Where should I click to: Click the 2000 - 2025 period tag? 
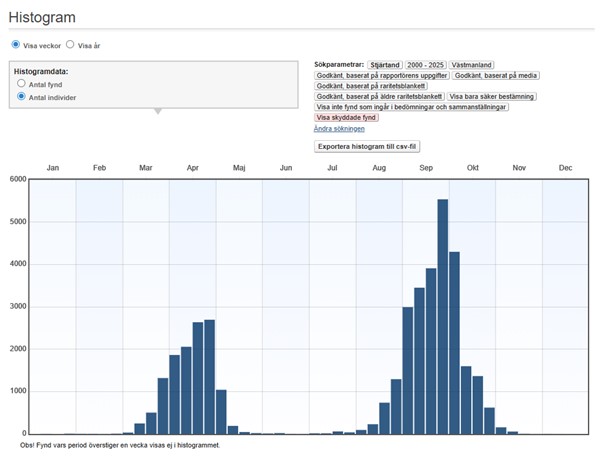coord(424,64)
